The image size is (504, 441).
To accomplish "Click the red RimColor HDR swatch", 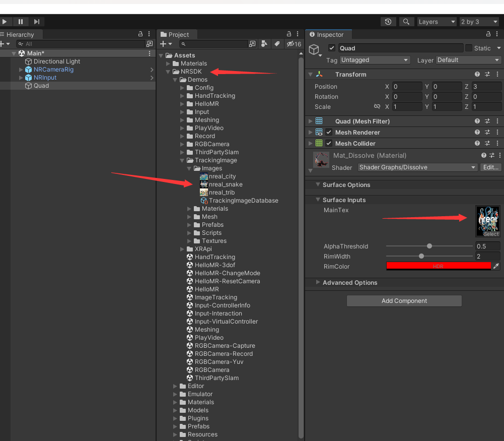I will [438, 266].
